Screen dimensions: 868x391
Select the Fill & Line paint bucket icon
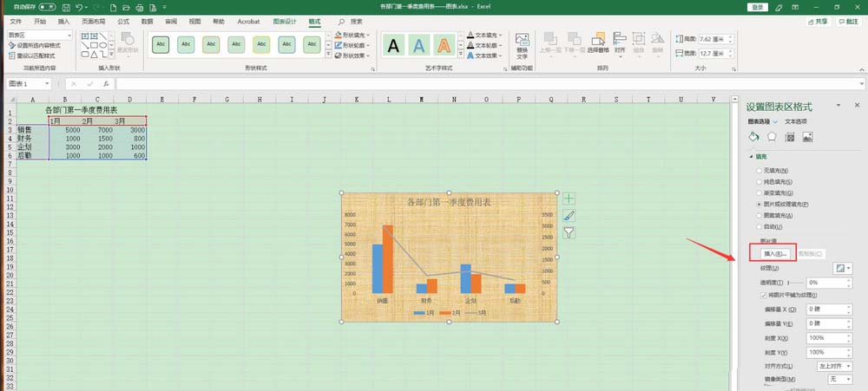pyautogui.click(x=753, y=137)
